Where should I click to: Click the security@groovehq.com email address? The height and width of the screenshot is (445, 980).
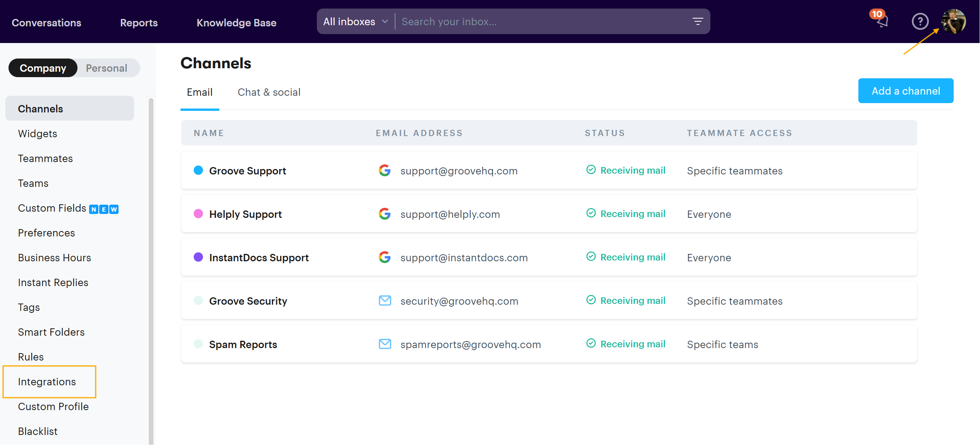(459, 301)
